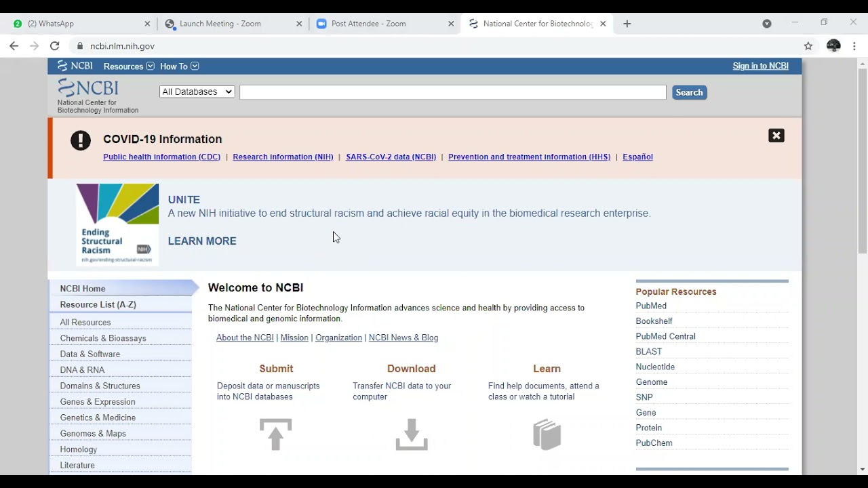Screen dimensions: 868x488
Task: Click the Download arrow icon
Action: (412, 434)
